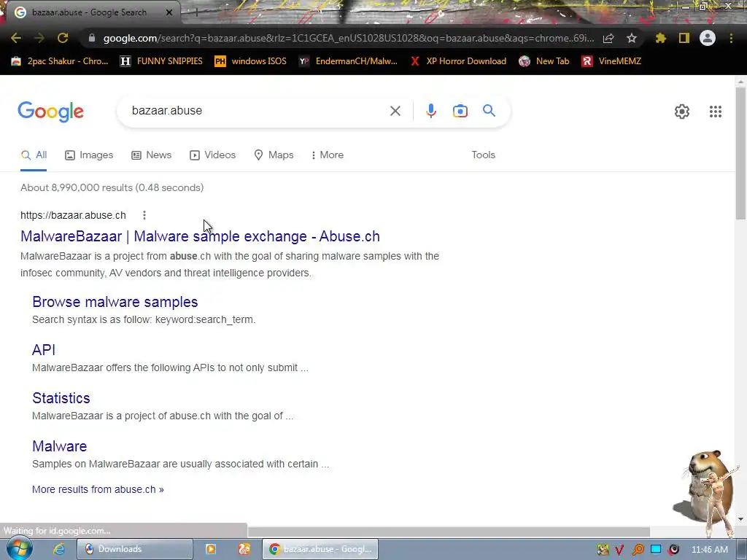Go forward using the browser forward arrow
The image size is (747, 560).
tap(39, 38)
